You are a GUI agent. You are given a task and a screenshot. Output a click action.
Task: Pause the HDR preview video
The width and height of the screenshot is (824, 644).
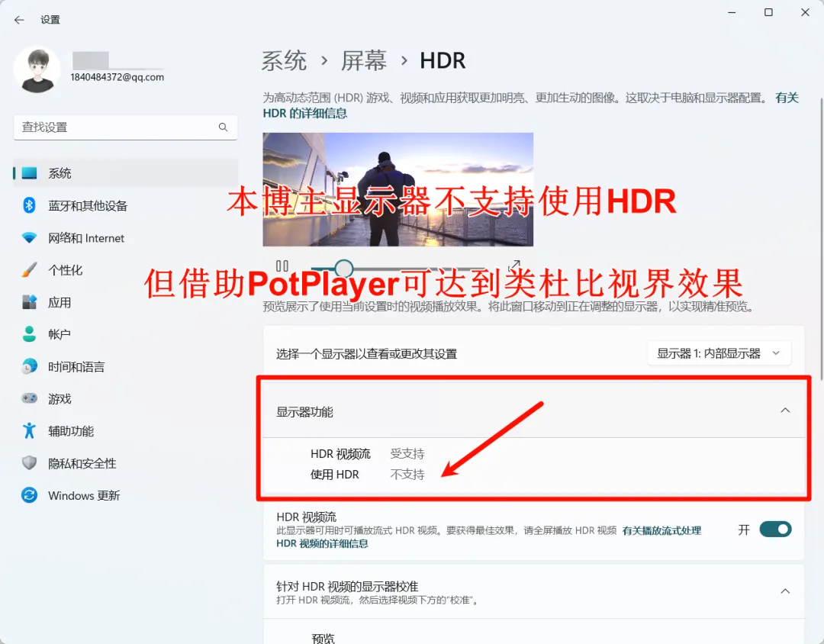click(282, 266)
